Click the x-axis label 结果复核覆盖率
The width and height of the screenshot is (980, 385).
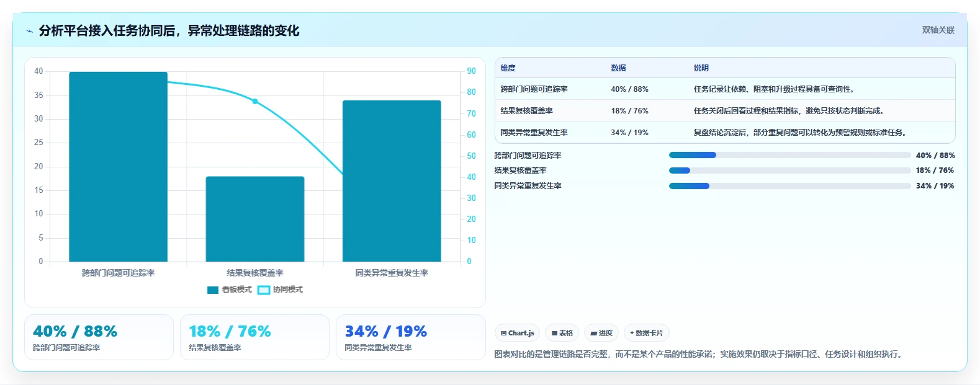(x=255, y=273)
